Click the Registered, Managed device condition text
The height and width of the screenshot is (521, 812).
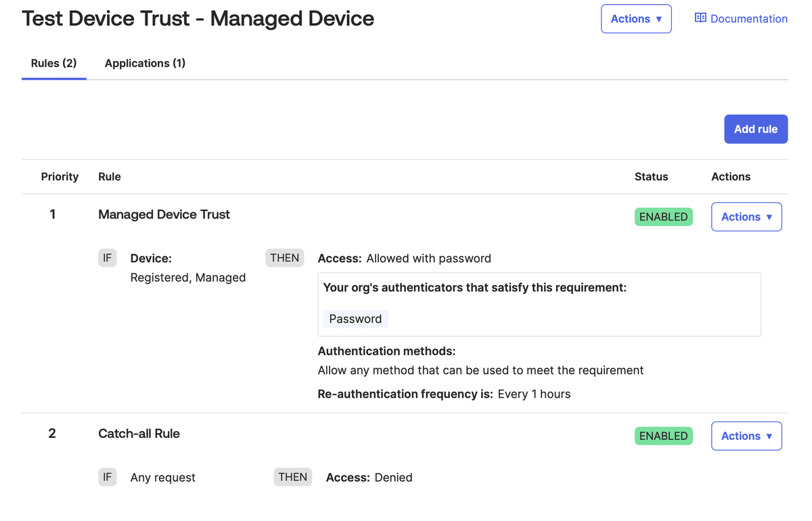click(x=187, y=277)
